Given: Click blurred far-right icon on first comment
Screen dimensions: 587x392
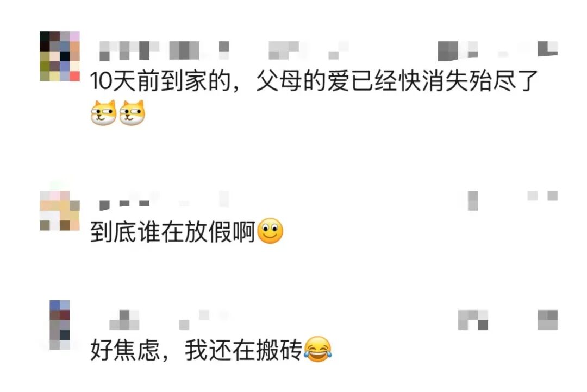Looking at the screenshot, I should click(x=548, y=49).
